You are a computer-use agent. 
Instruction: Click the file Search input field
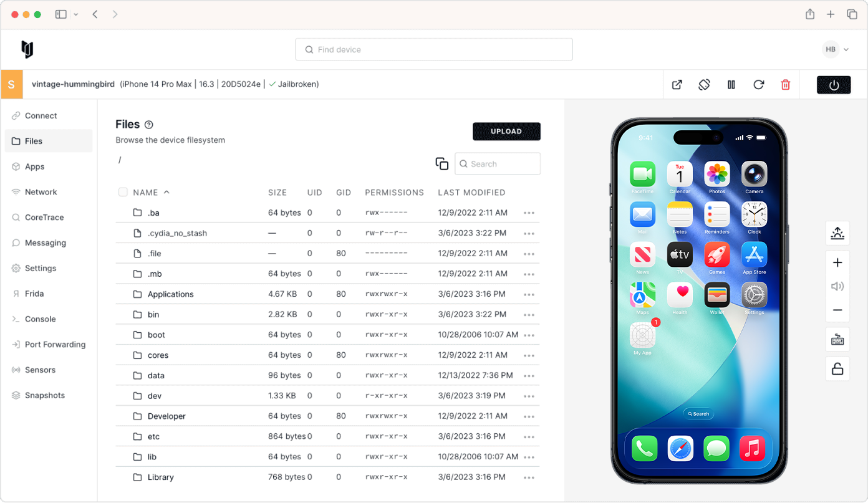coord(498,163)
